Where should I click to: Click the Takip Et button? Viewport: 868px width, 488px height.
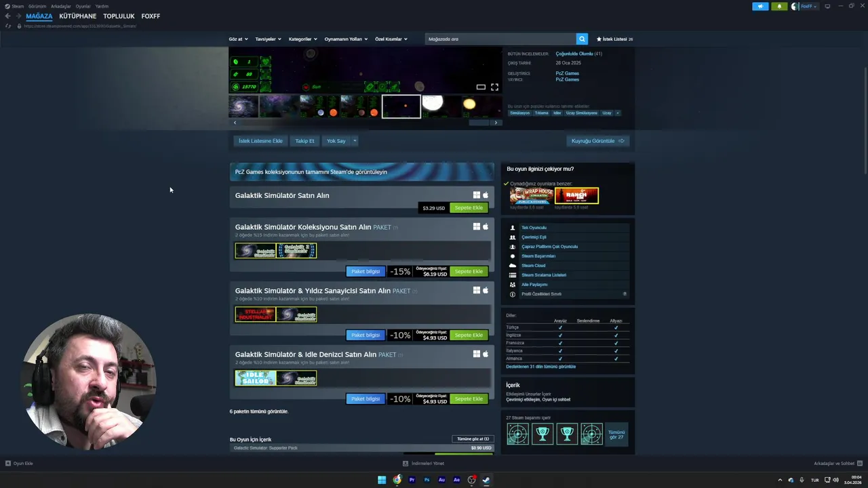coord(304,141)
